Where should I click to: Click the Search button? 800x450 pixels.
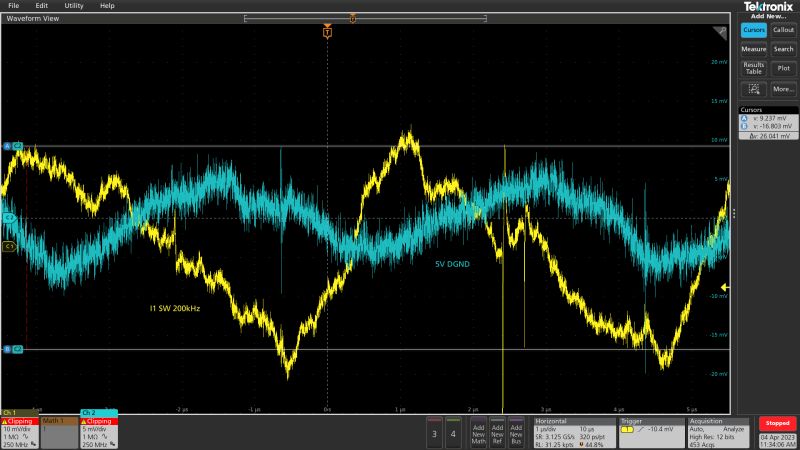coord(783,49)
